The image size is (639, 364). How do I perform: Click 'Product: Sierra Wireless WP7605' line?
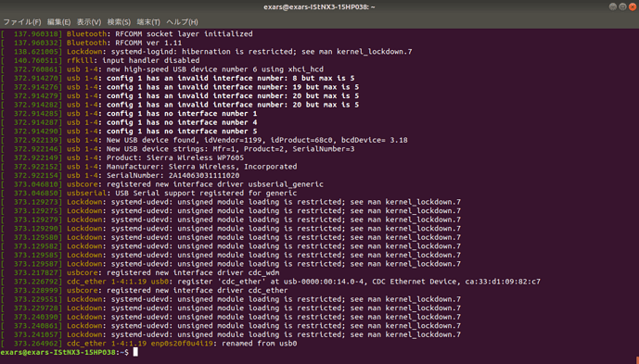click(122, 158)
